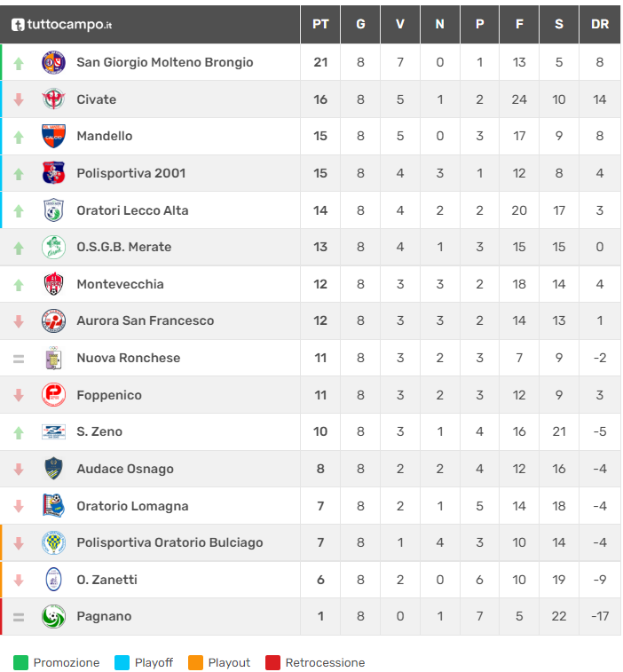This screenshot has width=623, height=672.
Task: Click the Pagnano team crest
Action: (x=54, y=616)
